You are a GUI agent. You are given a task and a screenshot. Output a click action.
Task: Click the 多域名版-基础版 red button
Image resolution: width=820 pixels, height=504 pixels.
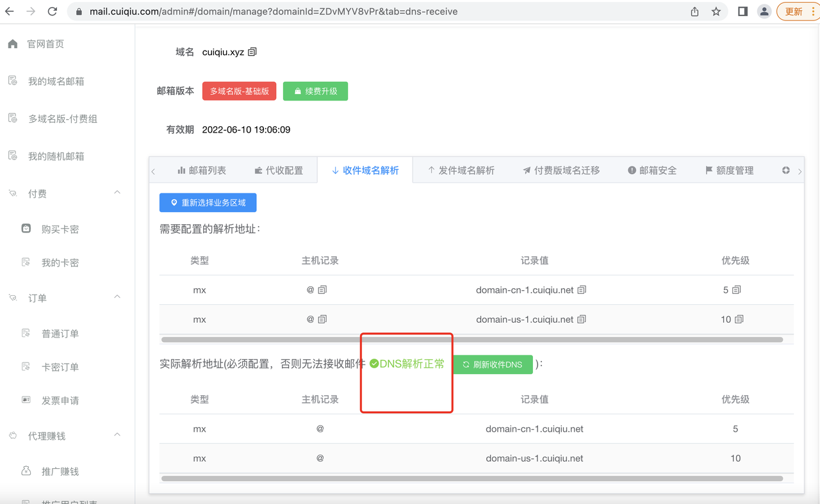[239, 91]
